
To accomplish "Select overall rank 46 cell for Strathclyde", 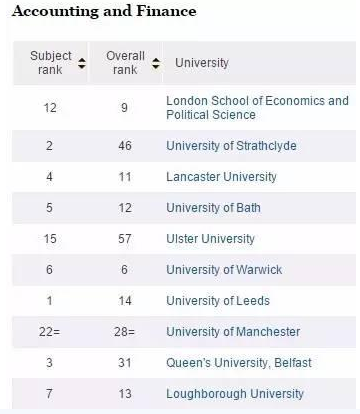I will pyautogui.click(x=125, y=146).
